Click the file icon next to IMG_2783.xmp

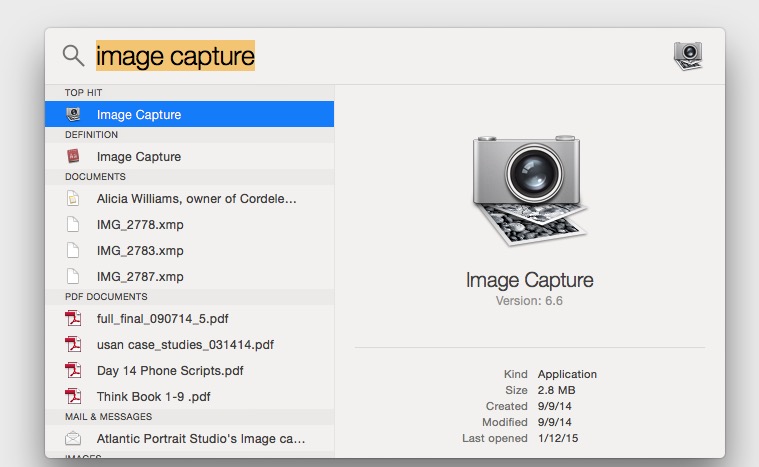tap(73, 251)
